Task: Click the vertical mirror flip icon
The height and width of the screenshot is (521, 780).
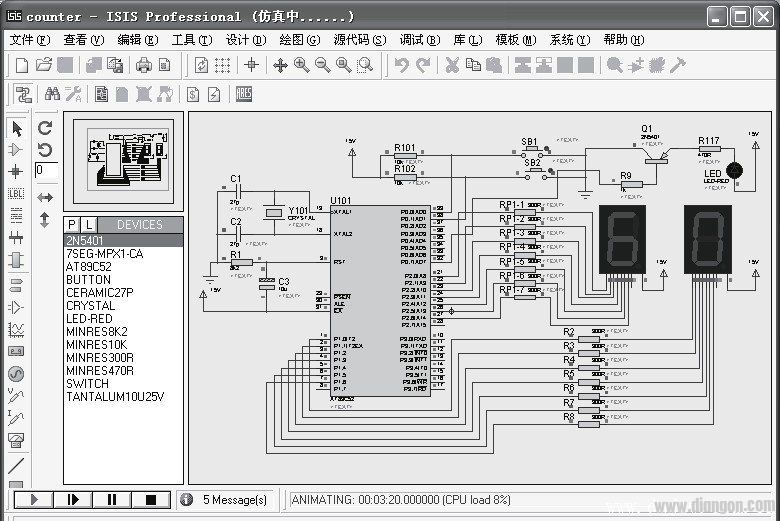Action: click(x=45, y=219)
